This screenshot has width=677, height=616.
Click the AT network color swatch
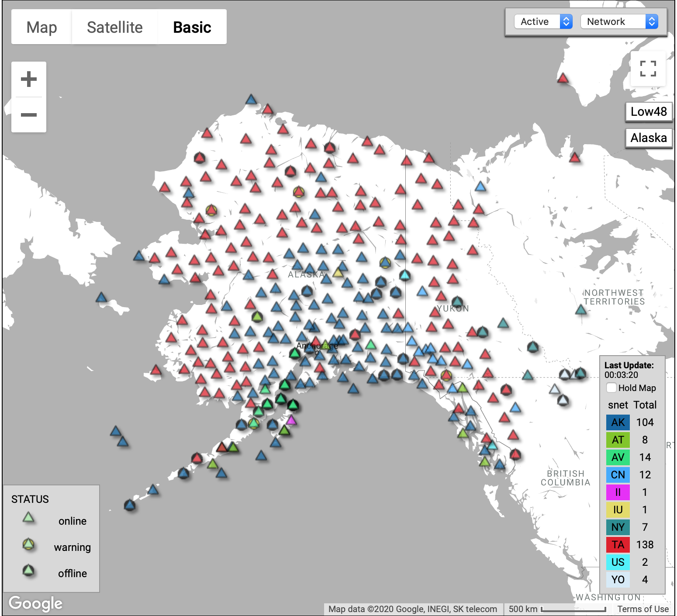click(x=618, y=440)
